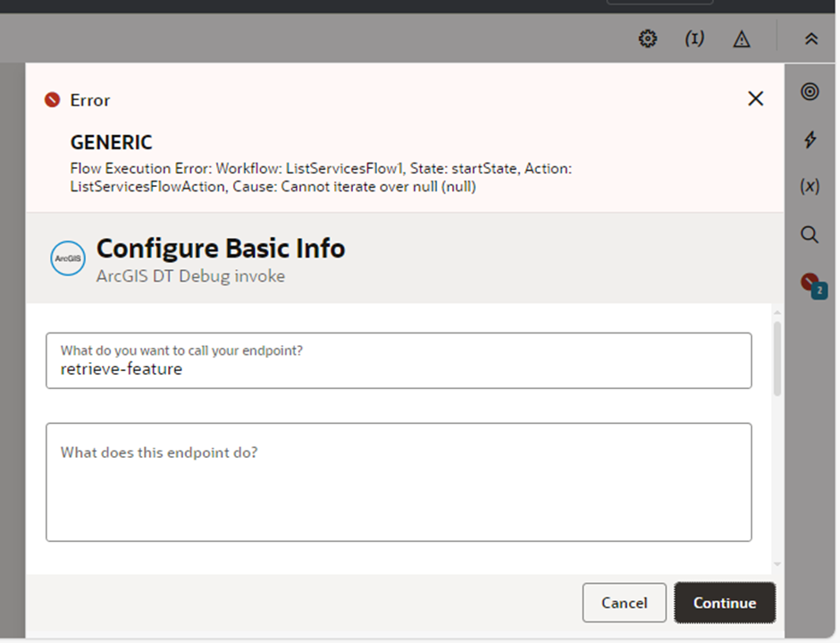Click the 'What does this endpoint do?' box
The image size is (840, 643).
399,482
